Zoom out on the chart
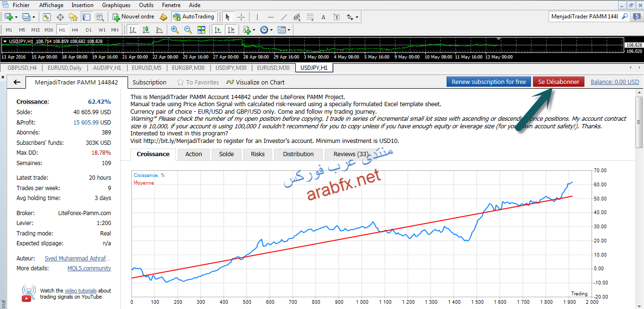This screenshot has width=644, height=309. [188, 30]
